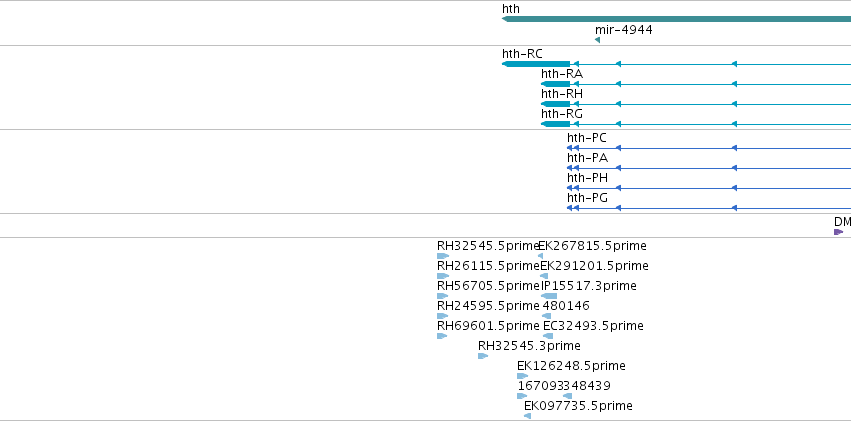The width and height of the screenshot is (851, 421).
Task: Open the hth-PC protein feature label
Action: pos(587,138)
